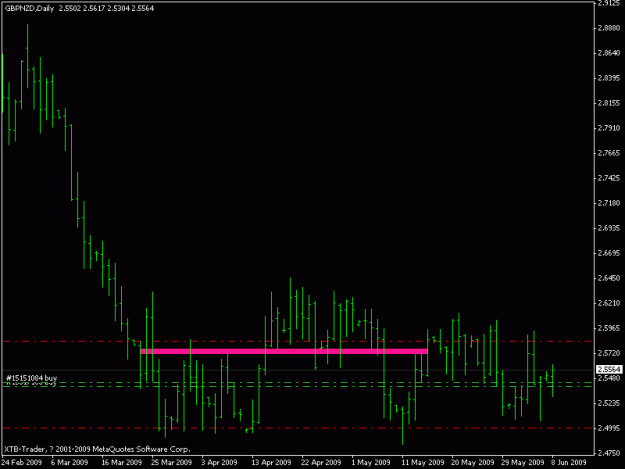Click the current price tag 2.5564

click(609, 370)
